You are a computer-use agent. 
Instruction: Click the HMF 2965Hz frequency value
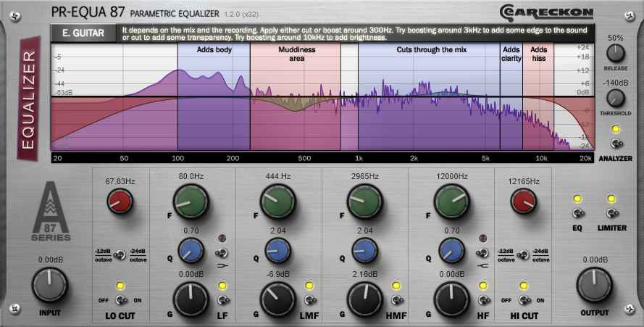(364, 176)
